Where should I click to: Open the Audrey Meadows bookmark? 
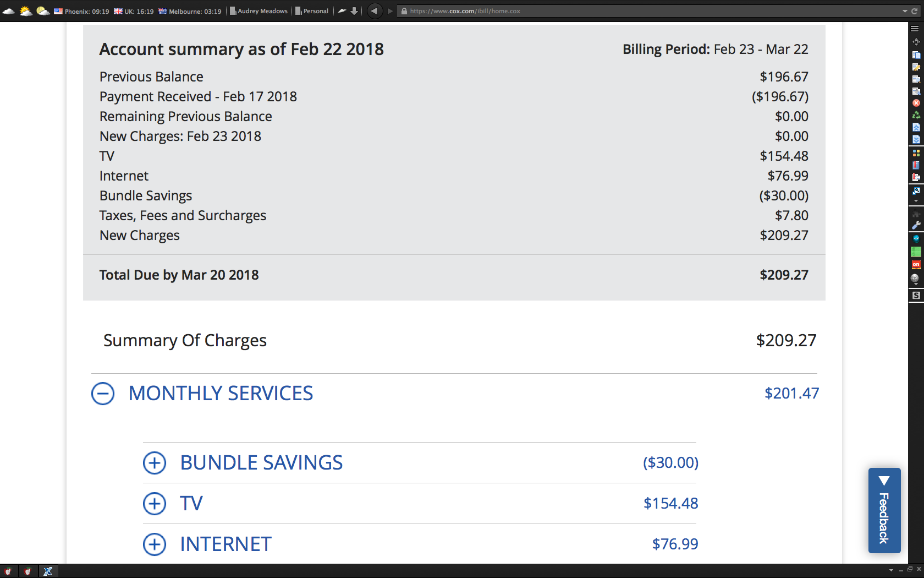[x=259, y=11]
